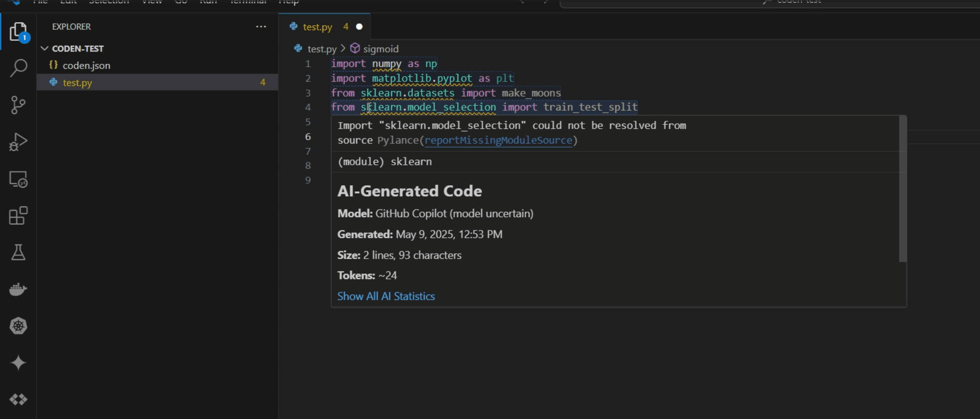Click 'train_test_split' on line 4
The width and height of the screenshot is (980, 419).
click(590, 107)
